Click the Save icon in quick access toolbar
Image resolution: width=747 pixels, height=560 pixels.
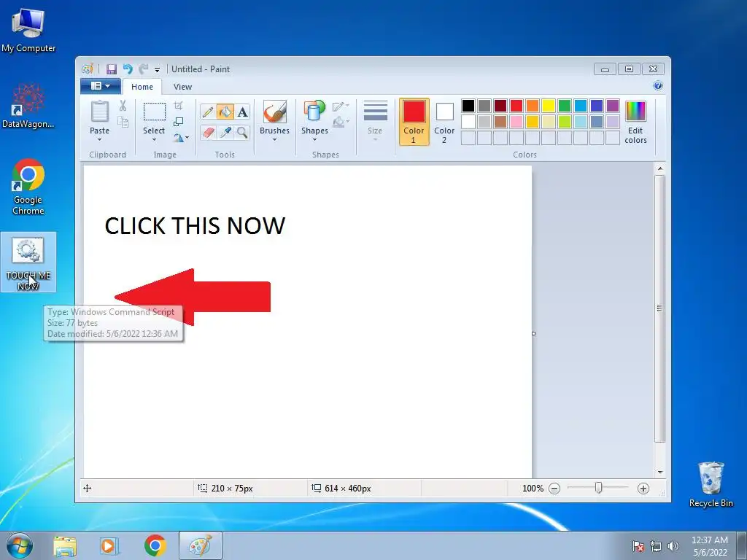click(x=111, y=69)
